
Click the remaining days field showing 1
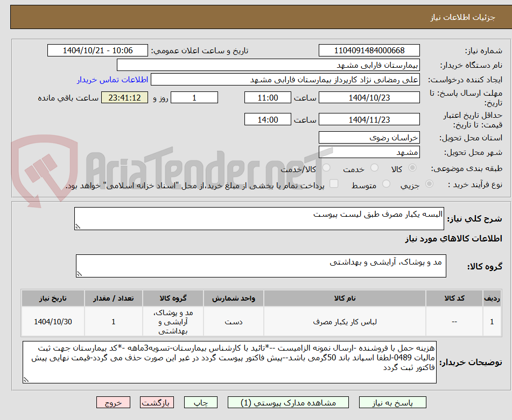click(x=194, y=97)
